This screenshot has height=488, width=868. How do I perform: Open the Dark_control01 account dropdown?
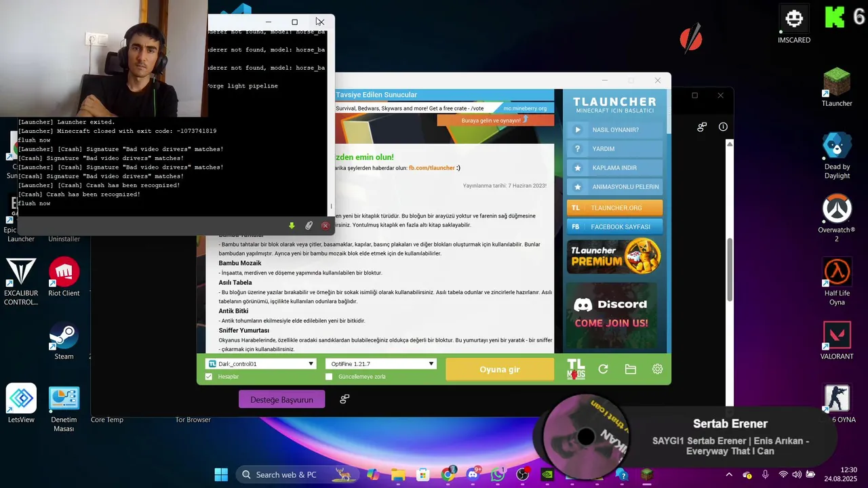pos(261,364)
